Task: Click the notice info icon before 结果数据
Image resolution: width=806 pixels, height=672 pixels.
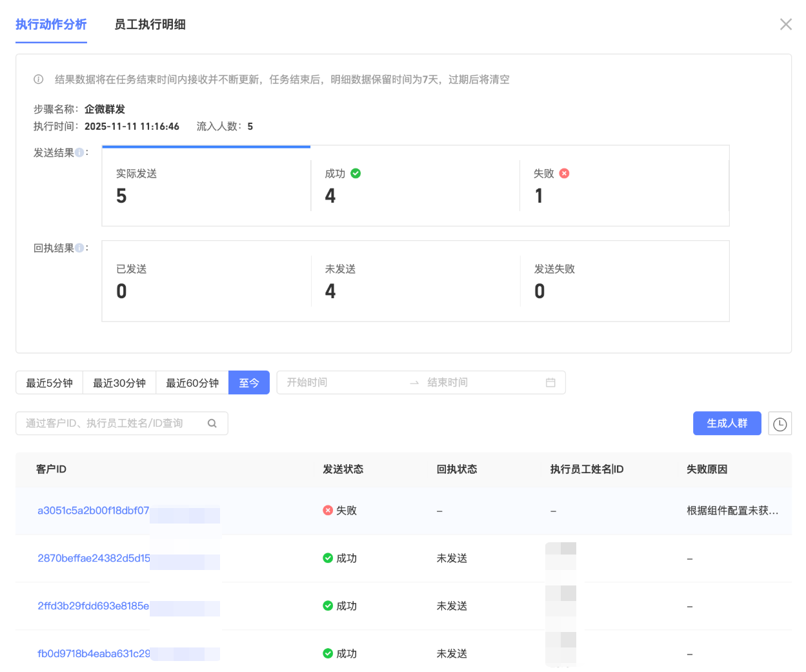Action: pos(39,79)
